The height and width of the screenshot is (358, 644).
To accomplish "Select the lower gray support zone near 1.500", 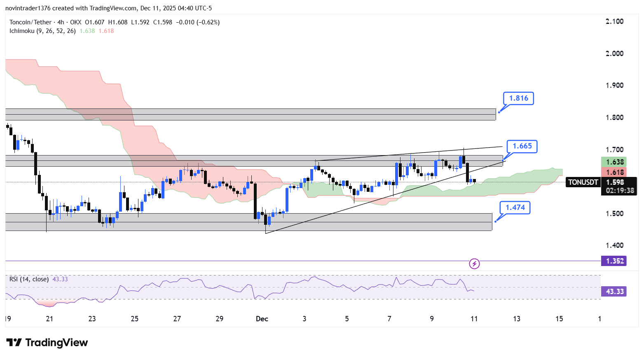I will pos(247,222).
